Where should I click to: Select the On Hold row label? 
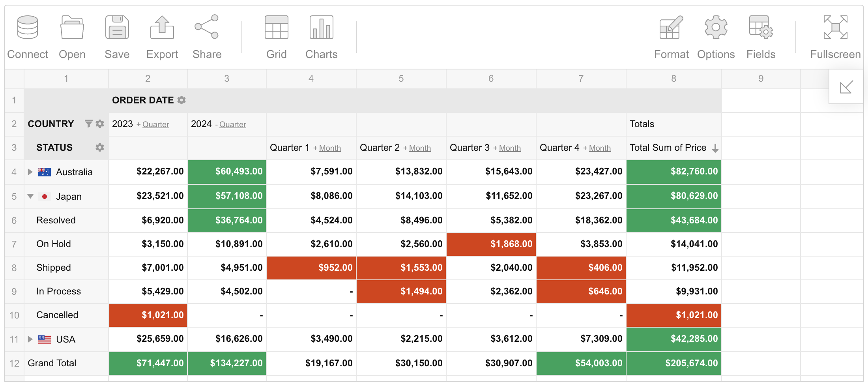pos(66,244)
